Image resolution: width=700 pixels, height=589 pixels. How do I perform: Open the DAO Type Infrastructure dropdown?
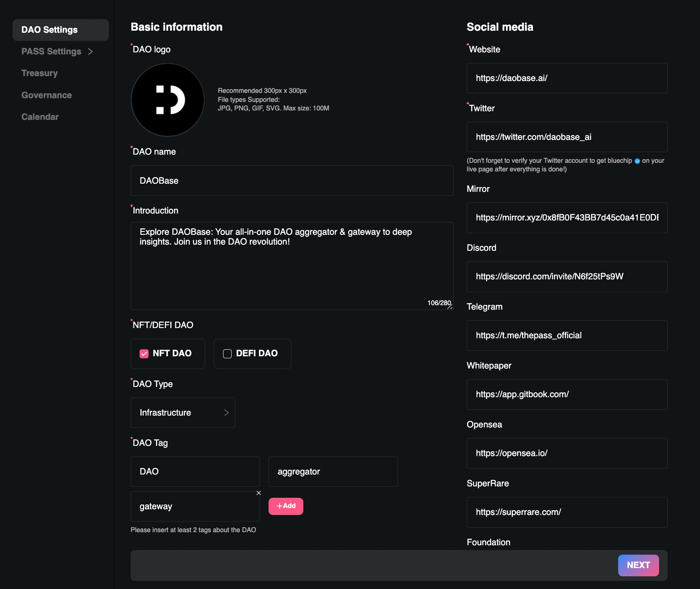click(x=183, y=413)
